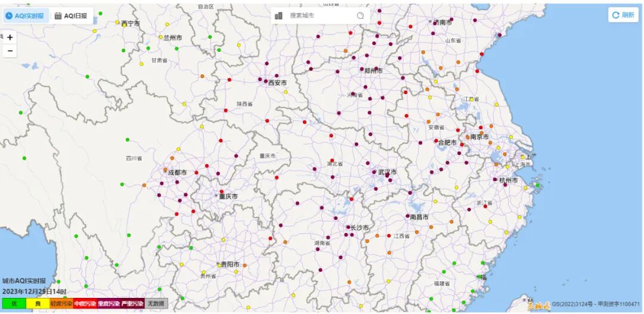This screenshot has width=644, height=314.
Task: Select the orange 轻度污染 legend swatch
Action: point(61,304)
